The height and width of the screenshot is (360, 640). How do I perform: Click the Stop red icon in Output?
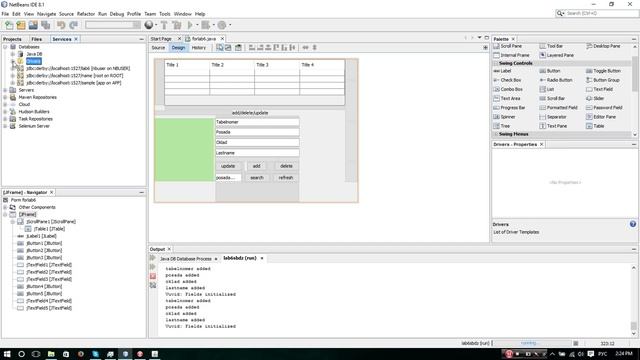153,276
